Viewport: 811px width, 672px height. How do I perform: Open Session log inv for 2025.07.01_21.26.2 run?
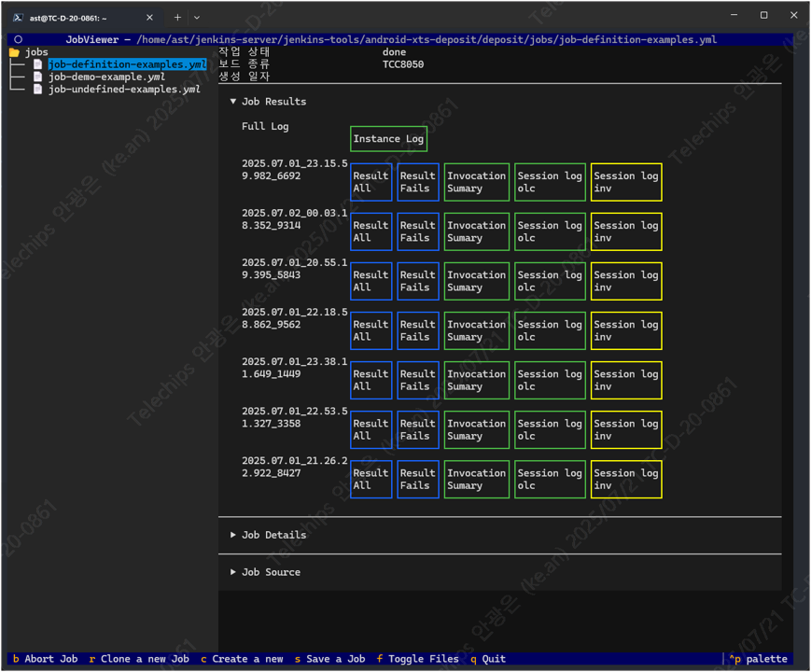tap(625, 479)
